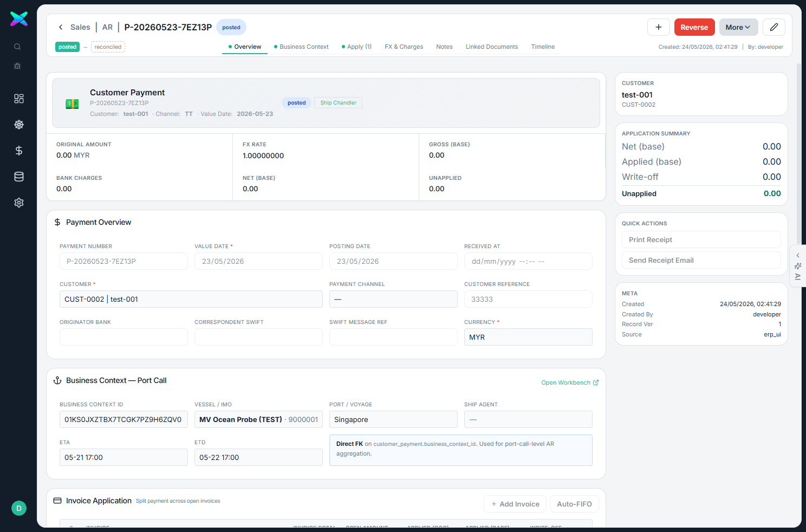Viewport: 806px width, 532px height.
Task: Open the dashboard grid icon in sidebar
Action: [x=19, y=99]
